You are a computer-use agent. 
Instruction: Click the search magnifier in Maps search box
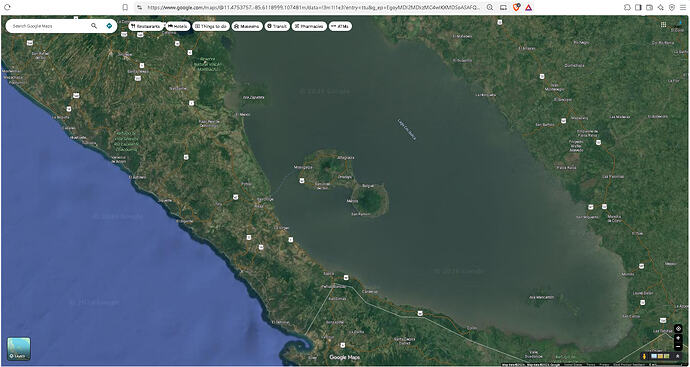point(94,26)
